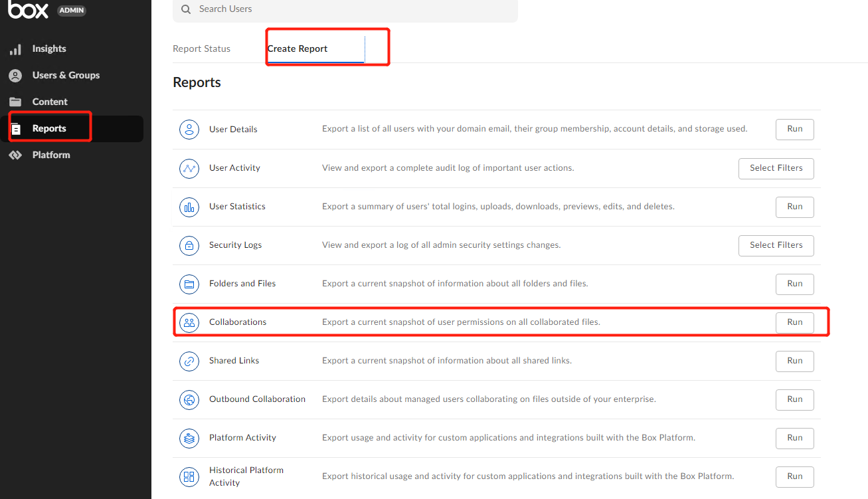Click the Insights bar chart icon
The height and width of the screenshot is (499, 868).
[15, 49]
